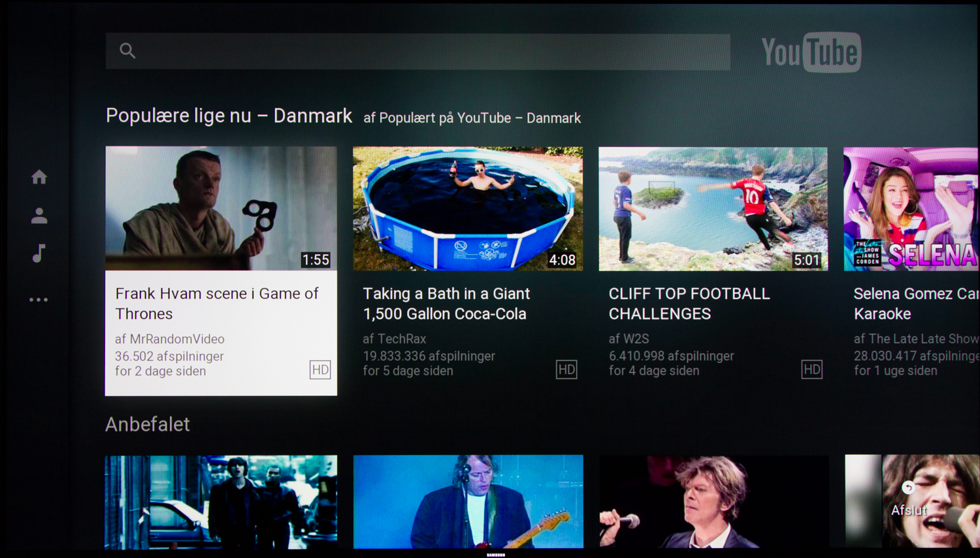This screenshot has width=980, height=558.
Task: Click the 5:01 duration badge
Action: (806, 260)
